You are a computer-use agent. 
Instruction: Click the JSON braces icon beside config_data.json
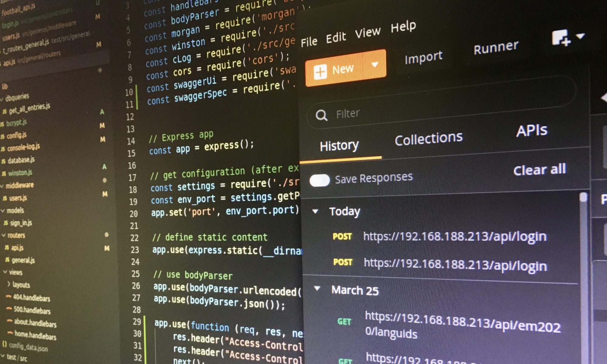(x=5, y=344)
